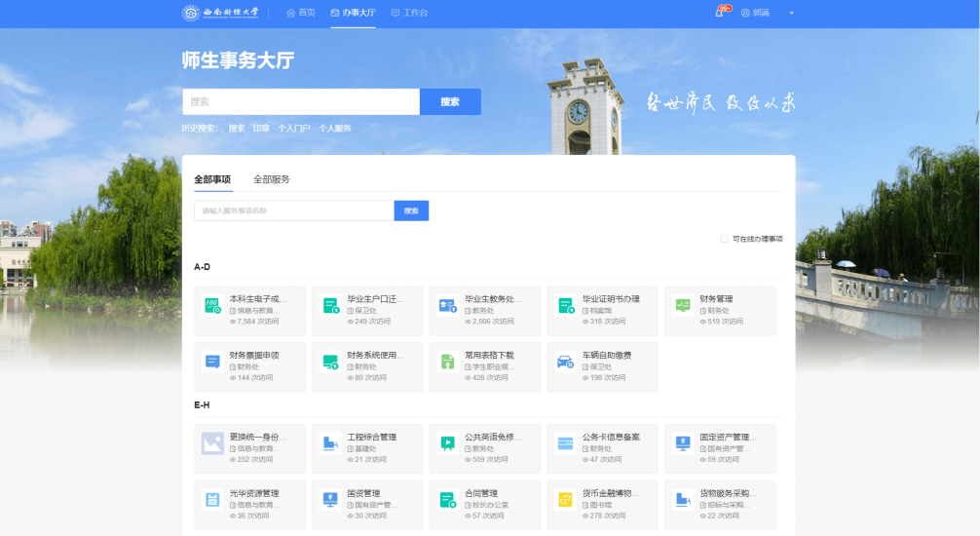Image resolution: width=980 pixels, height=536 pixels.
Task: Open the 财务票据申领 blue icon
Action: 212,362
